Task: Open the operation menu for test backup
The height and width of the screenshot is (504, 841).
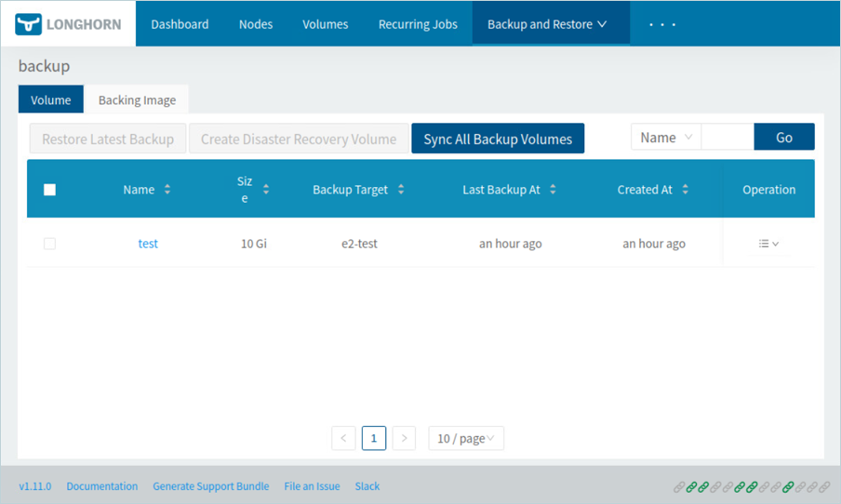Action: click(768, 244)
